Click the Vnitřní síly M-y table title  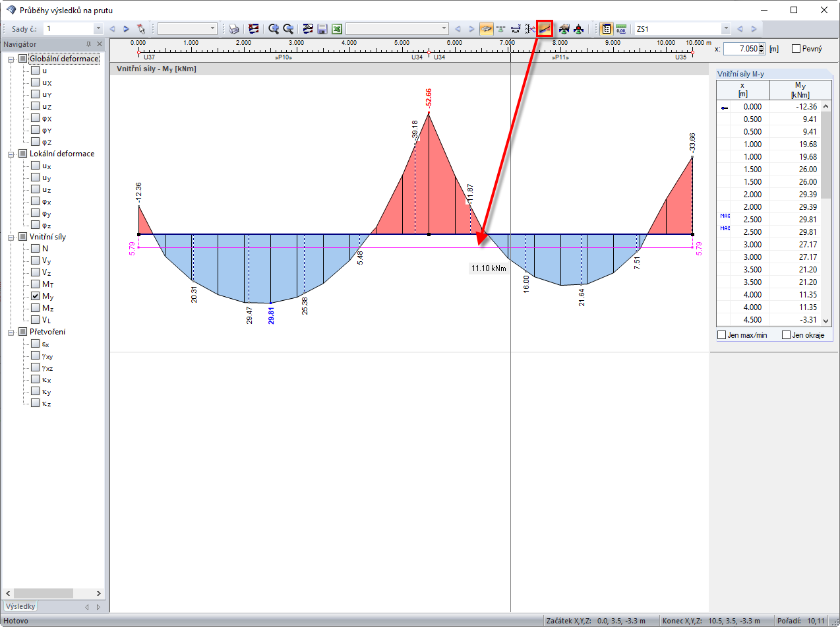click(741, 74)
